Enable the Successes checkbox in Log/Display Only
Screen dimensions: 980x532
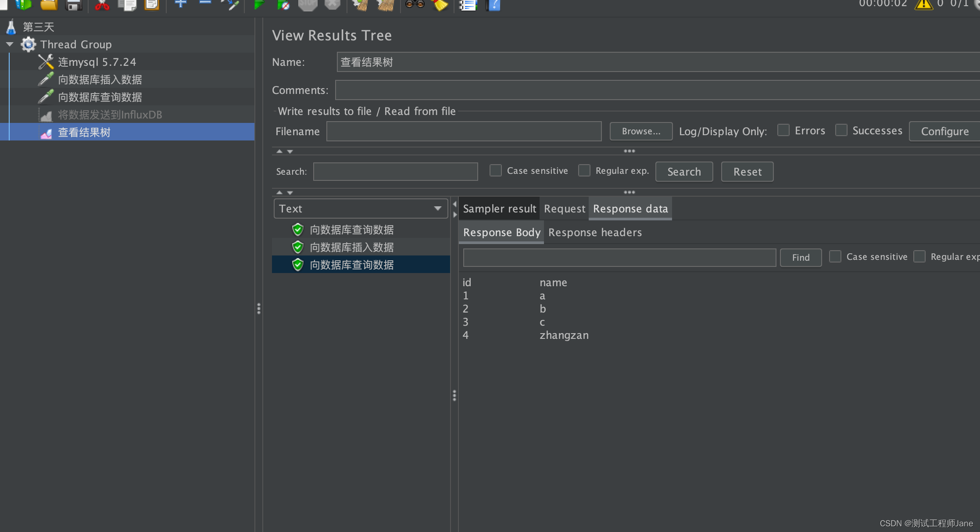(841, 131)
